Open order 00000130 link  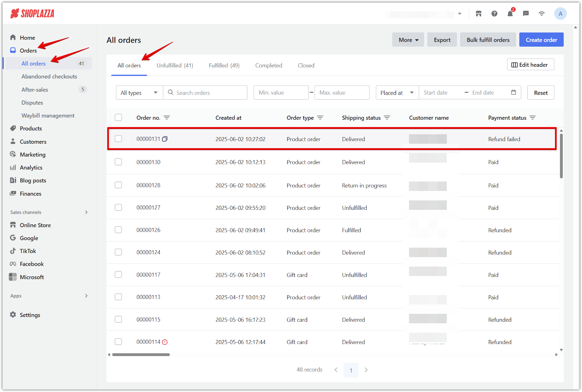tap(148, 162)
